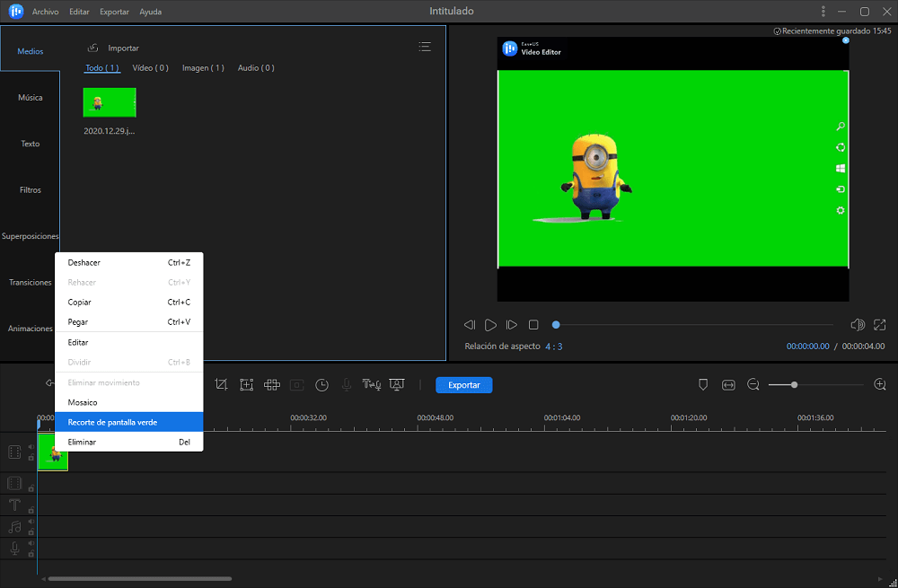Click the EaseUS Video Editor logo icon

click(16, 12)
